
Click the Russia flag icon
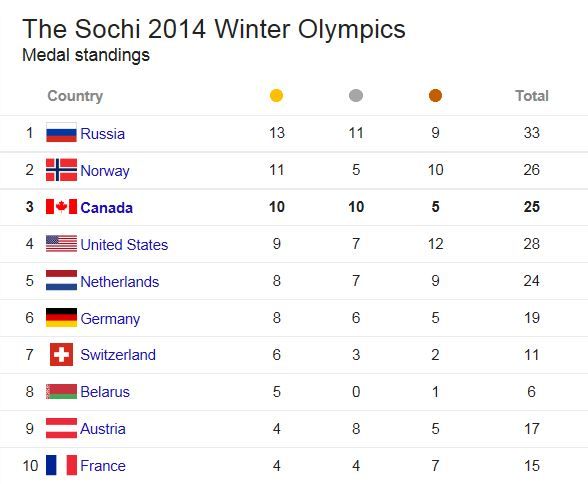coord(62,132)
